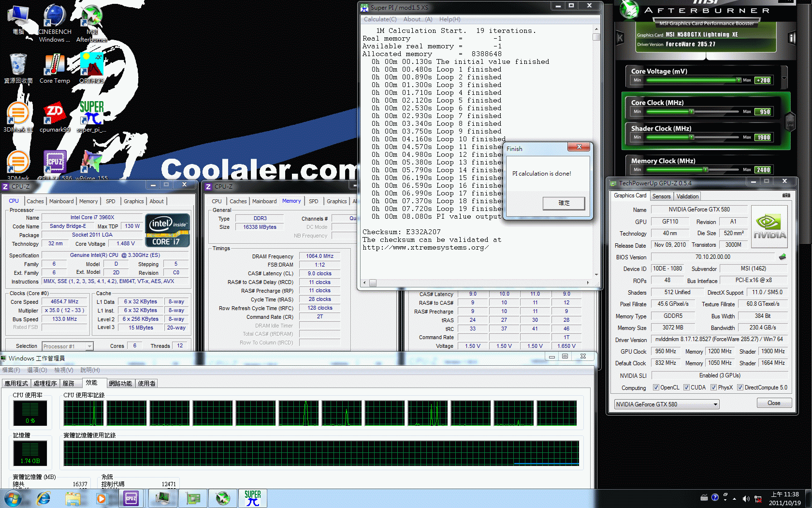Image resolution: width=812 pixels, height=508 pixels.
Task: Open the 3DMark 11 desktop shortcut
Action: tap(18, 118)
